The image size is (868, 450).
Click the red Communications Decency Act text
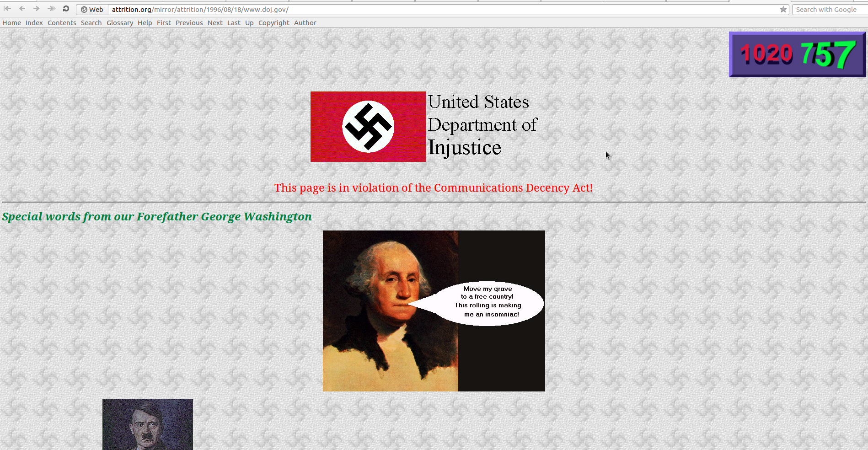click(x=434, y=188)
